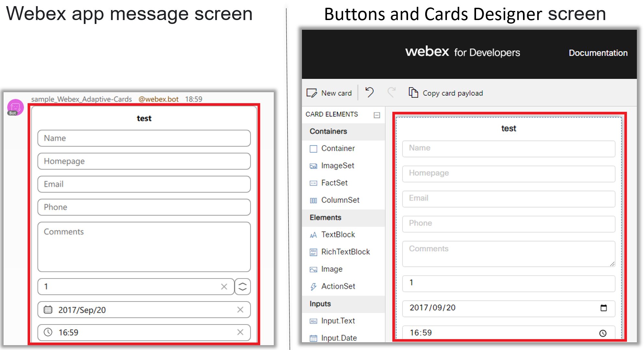Focus the Phone field in Webex message
The height and width of the screenshot is (350, 644).
pyautogui.click(x=144, y=207)
